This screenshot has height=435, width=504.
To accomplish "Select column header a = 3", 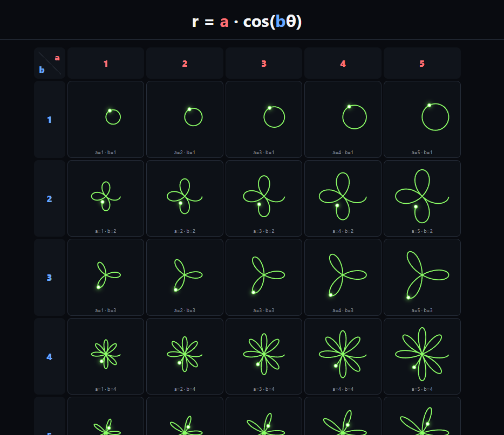I will (264, 63).
